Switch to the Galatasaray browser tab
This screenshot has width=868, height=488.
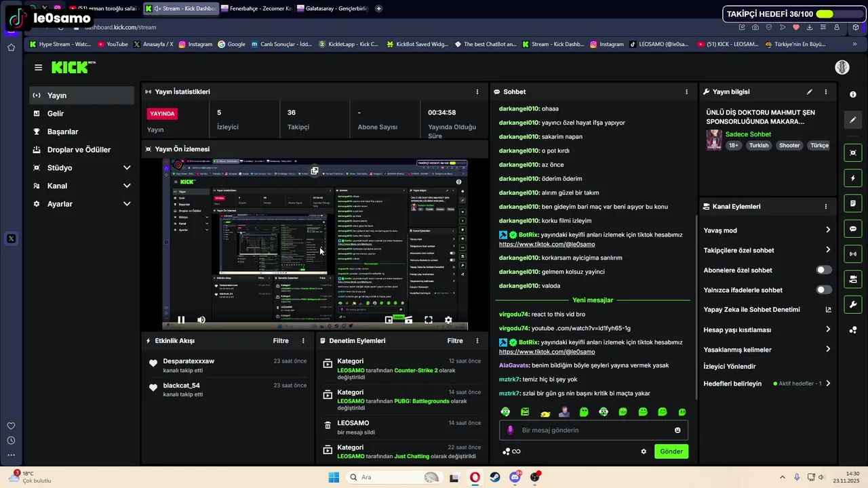click(332, 9)
